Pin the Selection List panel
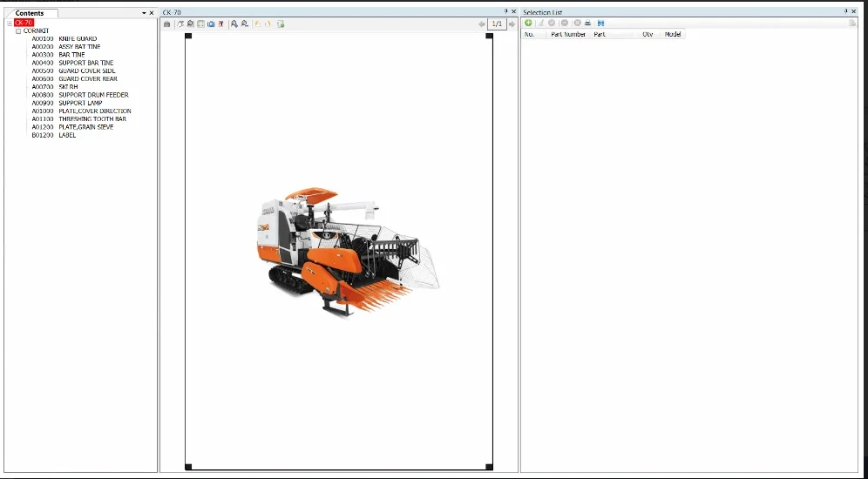868x479 pixels. click(846, 11)
